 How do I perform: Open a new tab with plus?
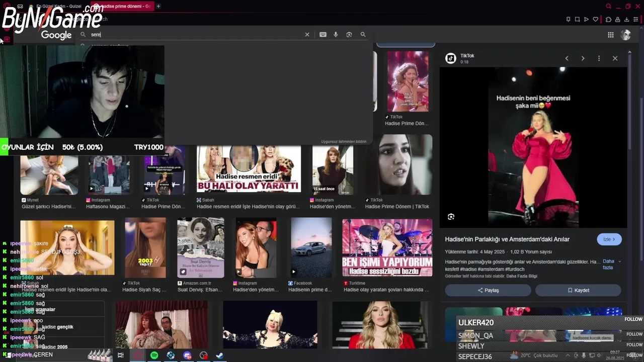click(x=158, y=7)
